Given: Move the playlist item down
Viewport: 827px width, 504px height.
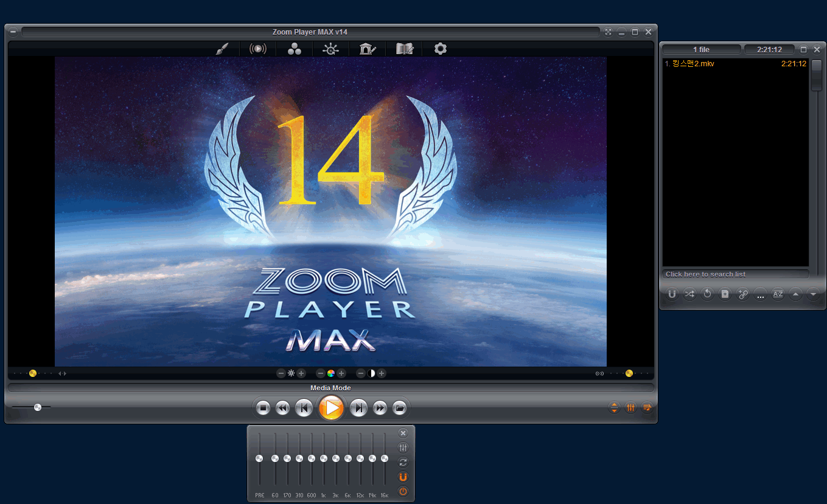Looking at the screenshot, I should pyautogui.click(x=813, y=294).
